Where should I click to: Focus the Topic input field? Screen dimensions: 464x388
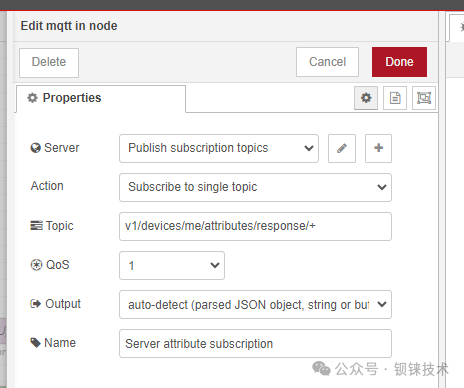click(255, 226)
